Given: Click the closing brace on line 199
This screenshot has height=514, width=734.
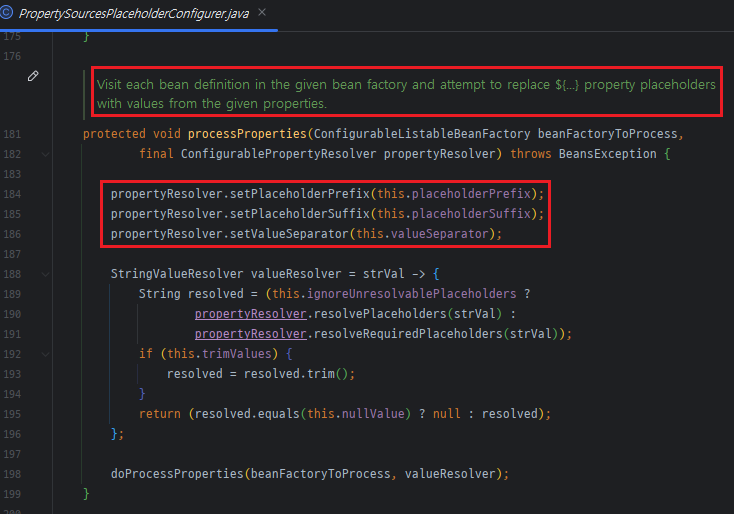Looking at the screenshot, I should [86, 494].
